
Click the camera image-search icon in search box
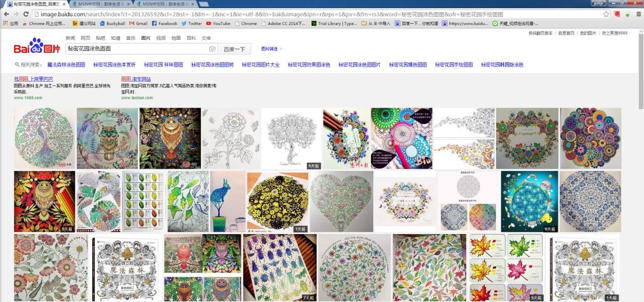[212, 49]
